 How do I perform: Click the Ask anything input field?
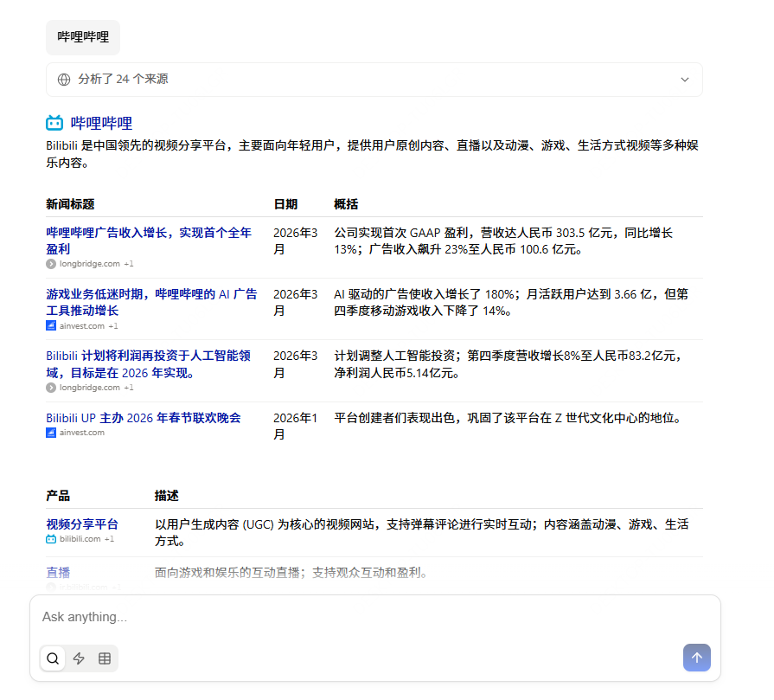[259, 617]
